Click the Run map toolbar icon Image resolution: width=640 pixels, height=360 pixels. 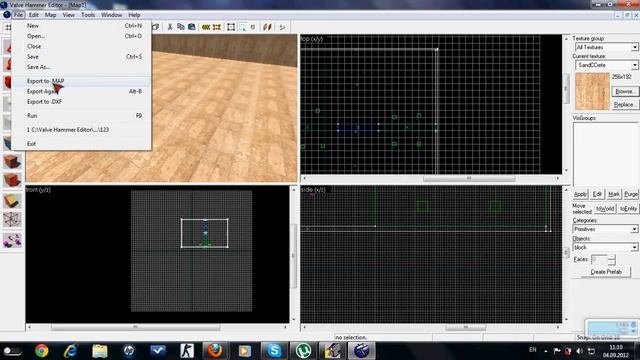(282, 27)
